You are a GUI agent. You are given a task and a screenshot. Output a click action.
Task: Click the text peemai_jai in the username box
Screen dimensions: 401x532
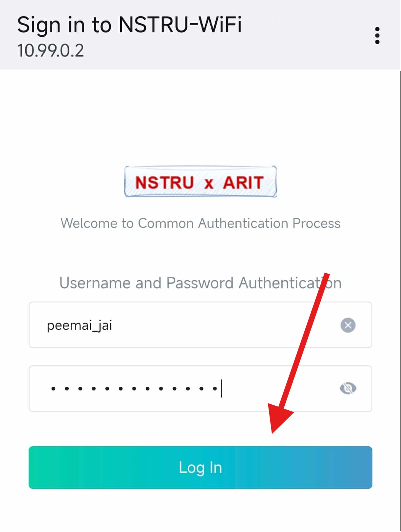pyautogui.click(x=79, y=326)
